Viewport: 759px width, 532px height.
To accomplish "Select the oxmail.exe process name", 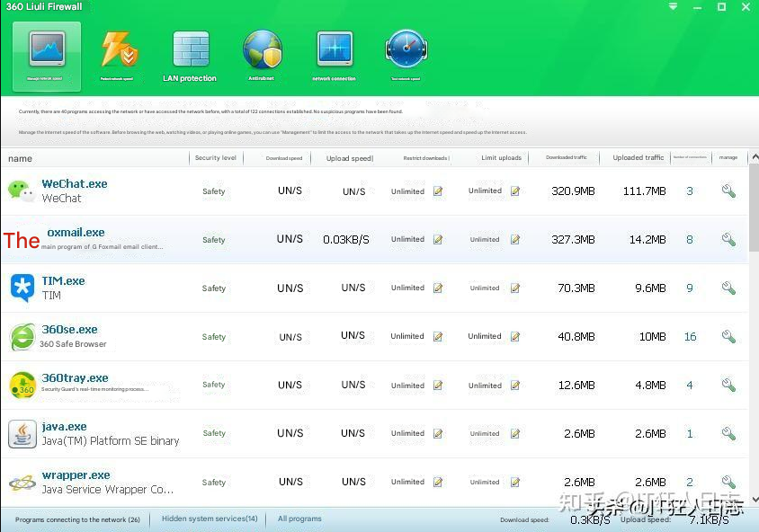I will pos(76,233).
